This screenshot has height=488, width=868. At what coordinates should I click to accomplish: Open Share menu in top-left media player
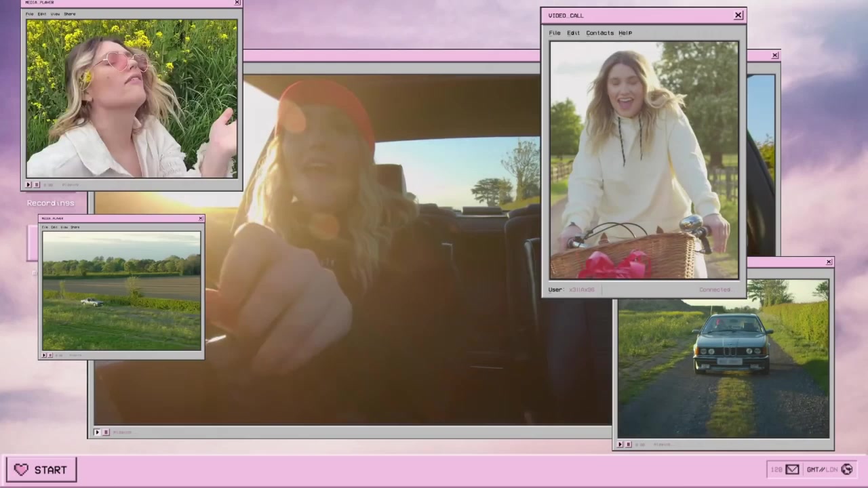pyautogui.click(x=70, y=14)
